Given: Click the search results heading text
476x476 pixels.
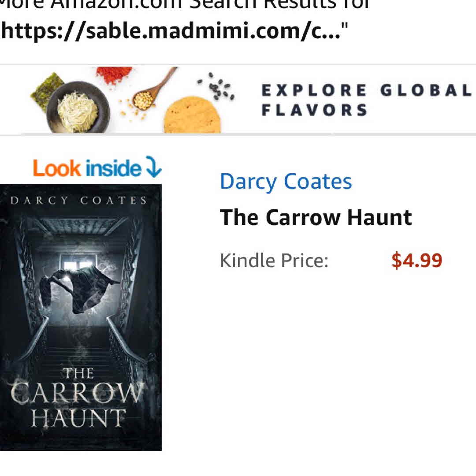Looking at the screenshot, I should [x=184, y=4].
